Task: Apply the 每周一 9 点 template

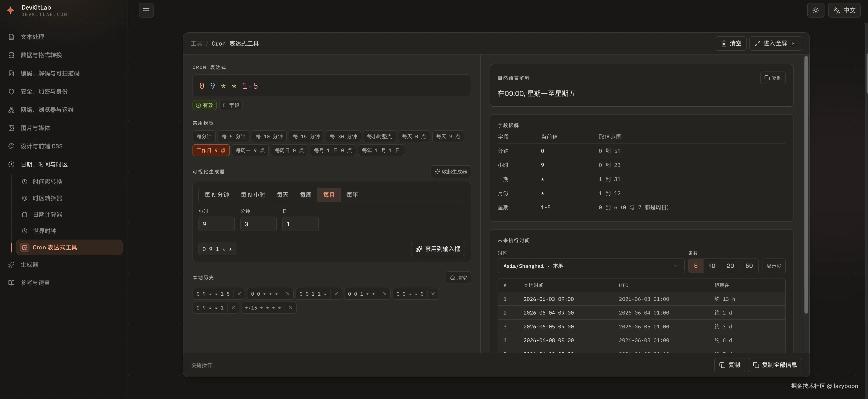Action: (x=250, y=150)
